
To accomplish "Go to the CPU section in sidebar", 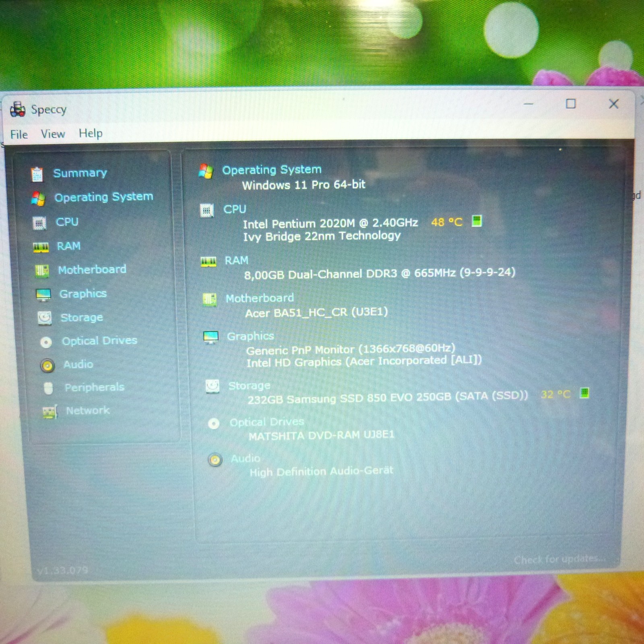I will click(67, 222).
